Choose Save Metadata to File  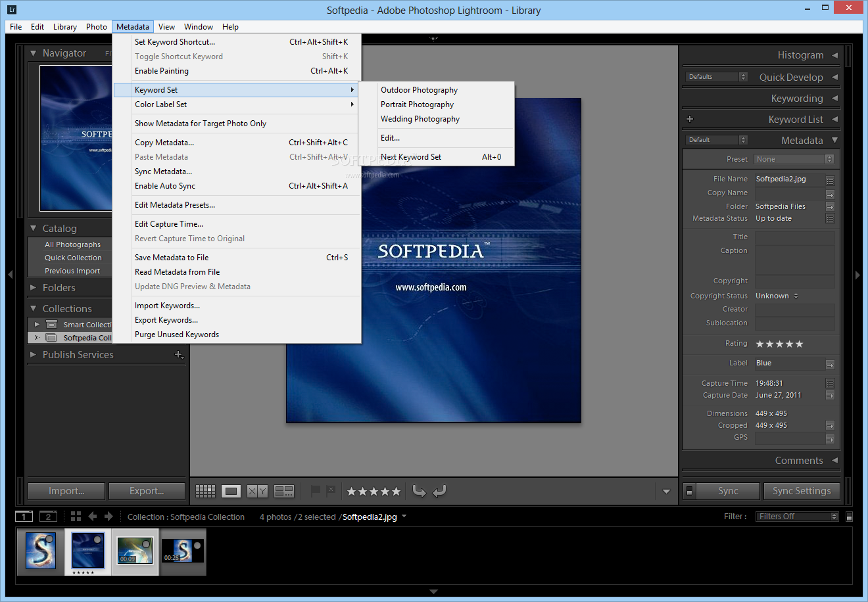[237, 258]
